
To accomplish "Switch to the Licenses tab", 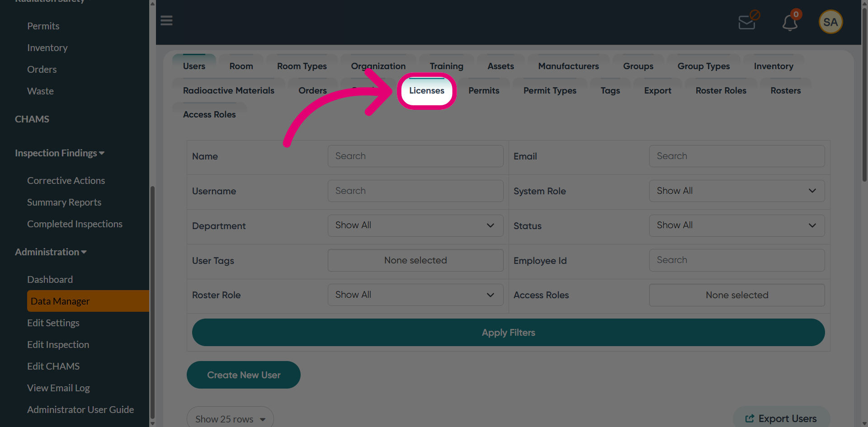I will pos(427,91).
